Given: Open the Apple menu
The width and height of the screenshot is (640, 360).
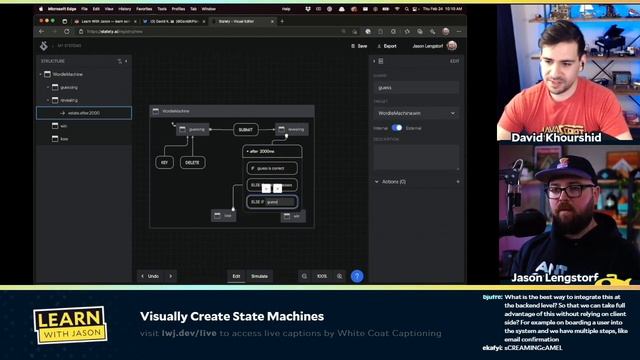Looking at the screenshot, I should point(41,9).
